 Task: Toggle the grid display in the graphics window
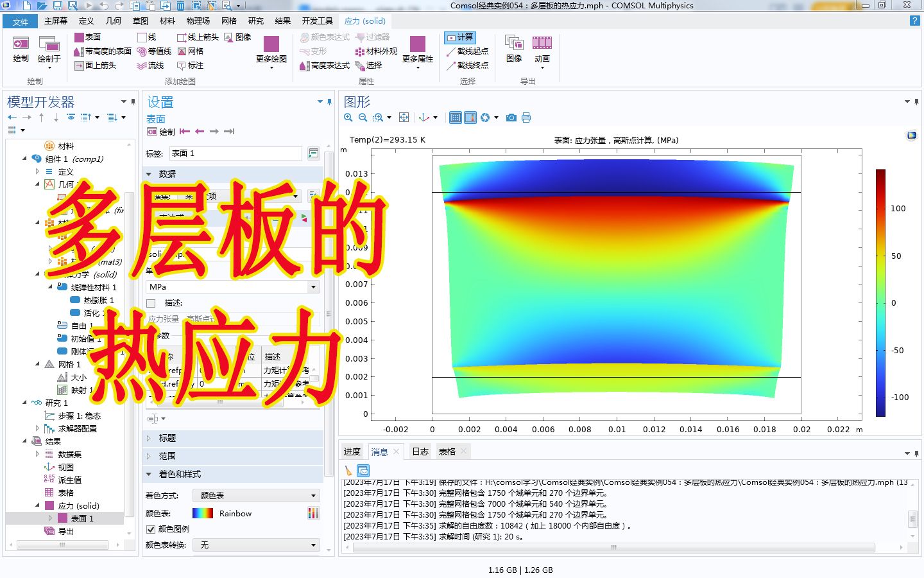[455, 118]
